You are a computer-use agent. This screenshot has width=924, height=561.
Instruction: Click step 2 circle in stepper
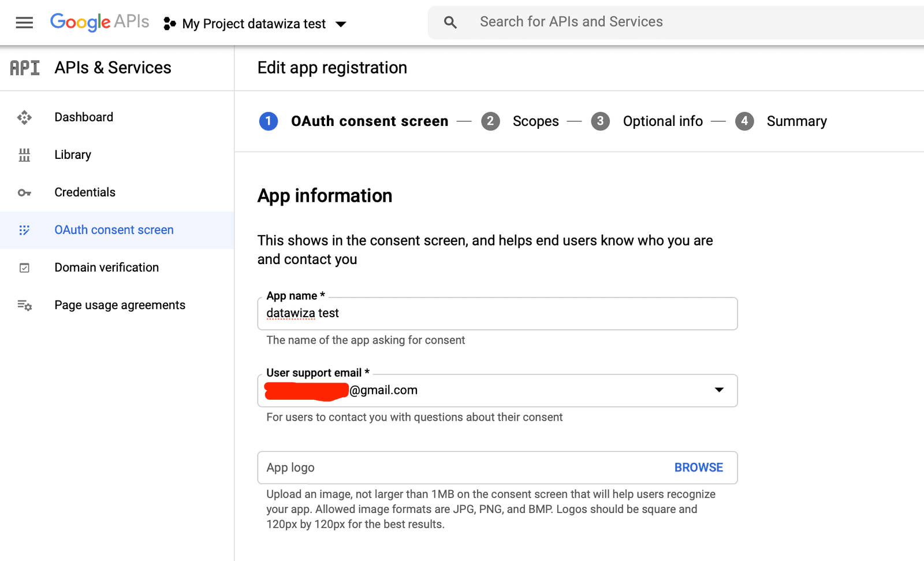coord(490,121)
